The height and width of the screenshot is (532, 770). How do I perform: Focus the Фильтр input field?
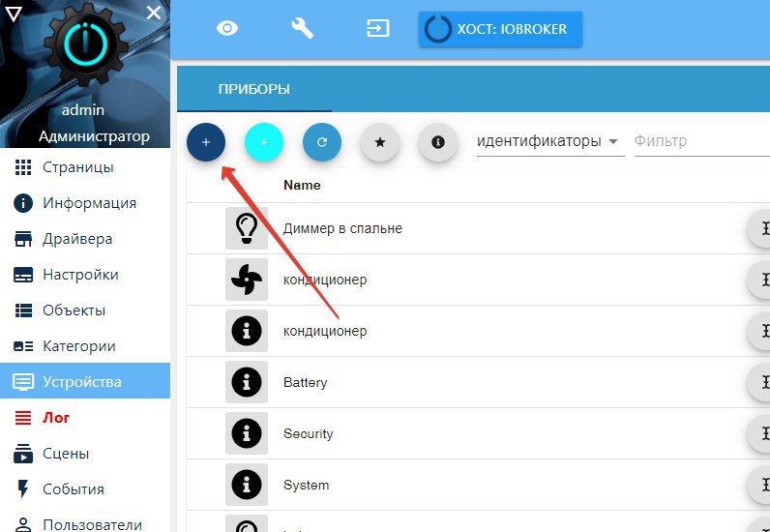[701, 141]
